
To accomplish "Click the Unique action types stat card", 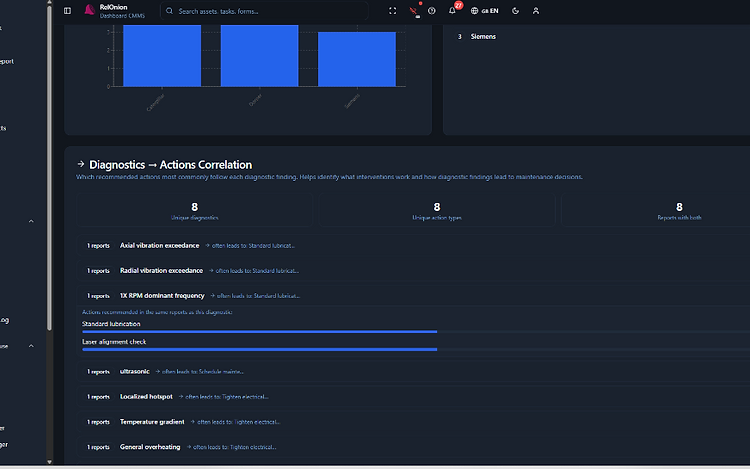I will click(437, 210).
